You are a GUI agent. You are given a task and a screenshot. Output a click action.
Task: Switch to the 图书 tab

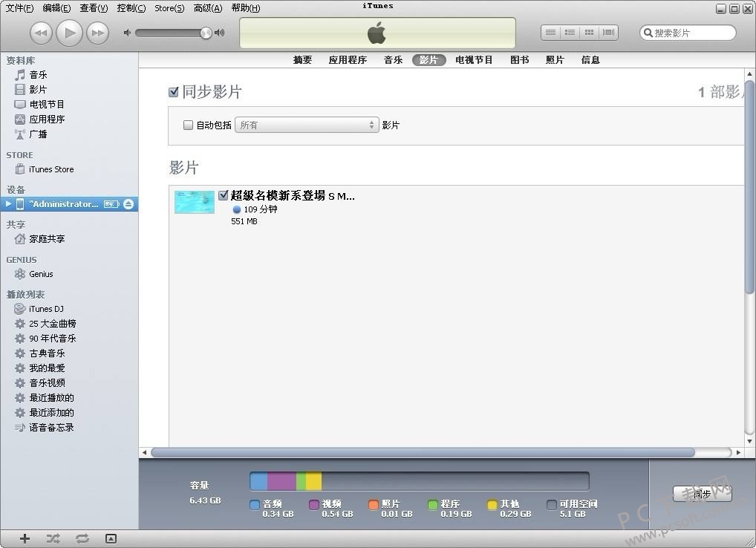tap(519, 59)
